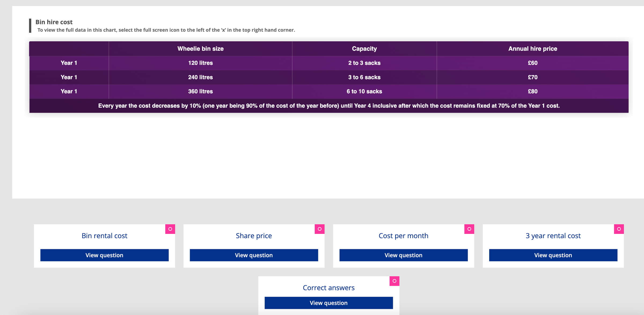Select the Bin hire cost heading

pos(54,22)
